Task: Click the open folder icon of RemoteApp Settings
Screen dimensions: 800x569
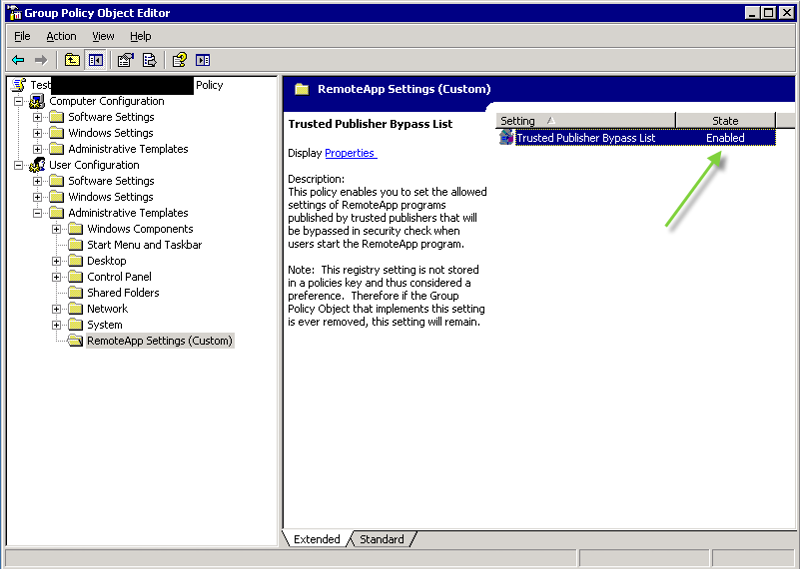Action: (x=76, y=340)
